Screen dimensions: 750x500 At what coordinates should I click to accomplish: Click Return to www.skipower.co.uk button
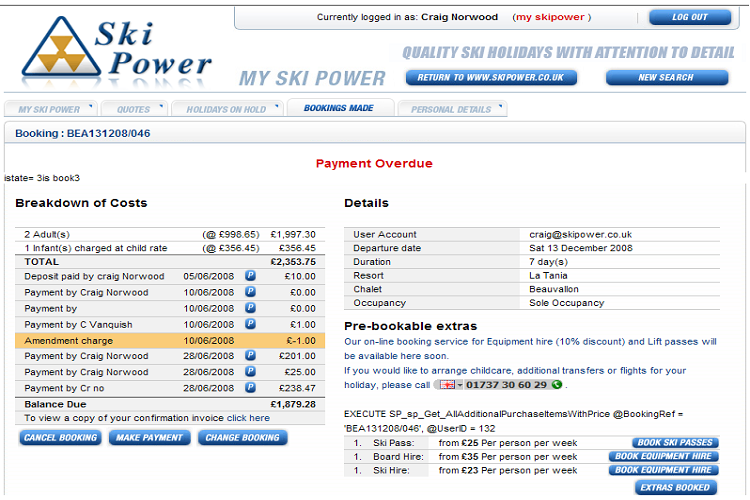coord(491,78)
